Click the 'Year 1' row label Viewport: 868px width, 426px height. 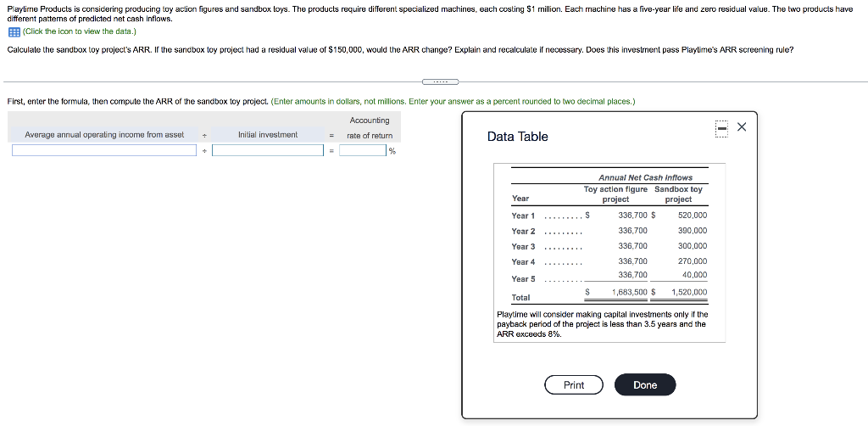[523, 216]
